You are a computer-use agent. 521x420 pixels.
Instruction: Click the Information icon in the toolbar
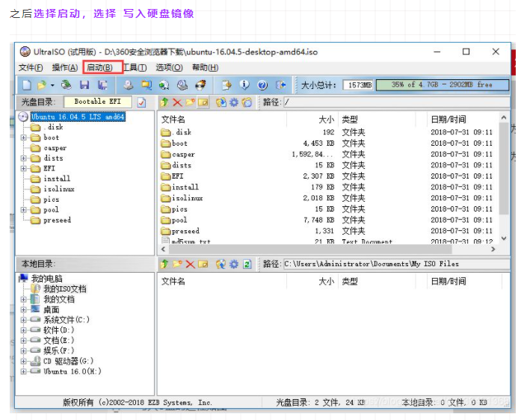point(244,85)
